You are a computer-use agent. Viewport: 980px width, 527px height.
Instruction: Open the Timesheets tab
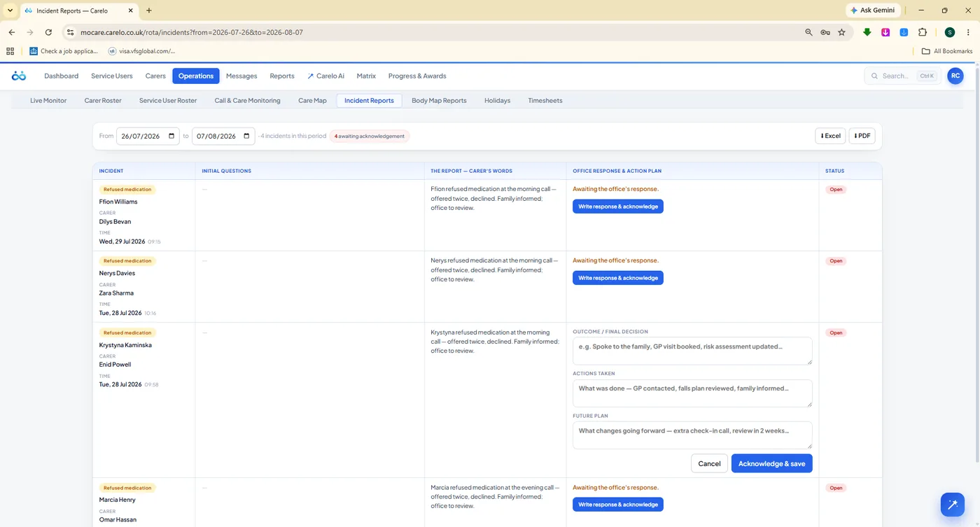click(545, 101)
